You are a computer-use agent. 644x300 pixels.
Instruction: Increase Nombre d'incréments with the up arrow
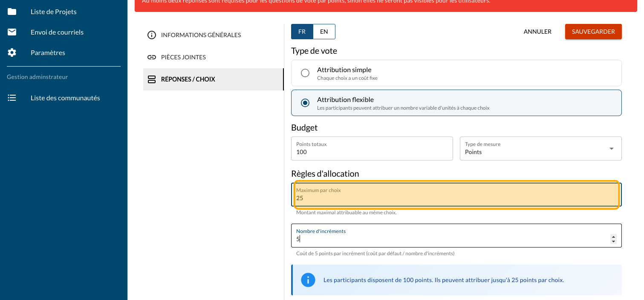(x=613, y=236)
